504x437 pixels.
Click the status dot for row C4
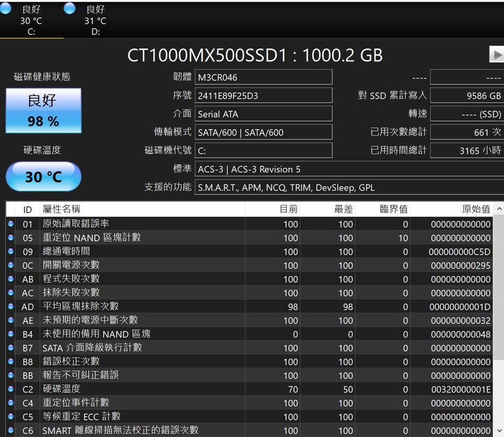(10, 403)
